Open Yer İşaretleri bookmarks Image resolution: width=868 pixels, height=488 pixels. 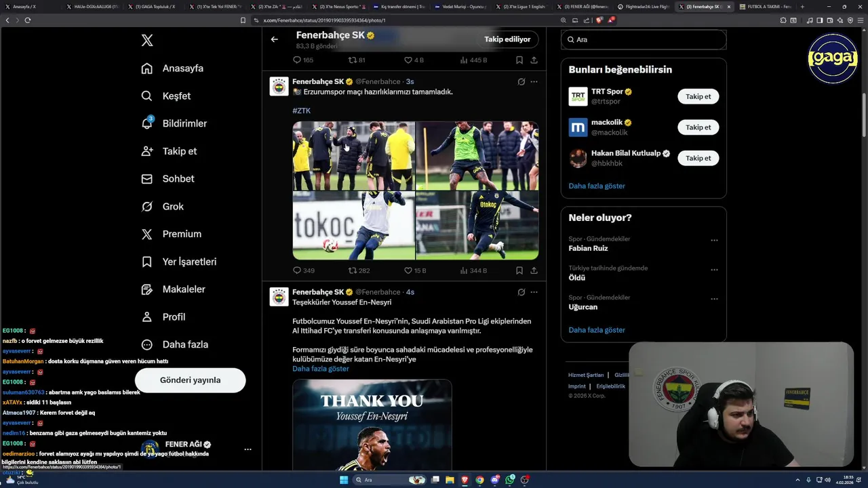point(178,262)
